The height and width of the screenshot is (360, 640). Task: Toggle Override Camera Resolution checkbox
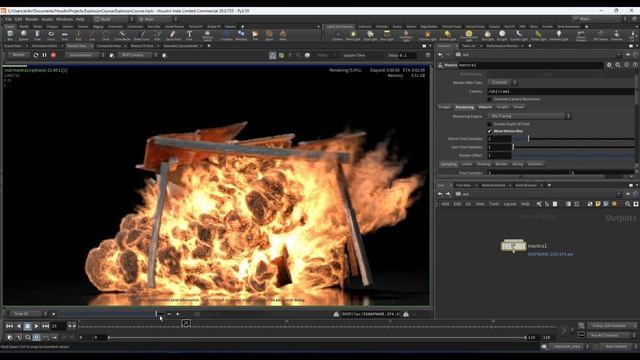490,99
